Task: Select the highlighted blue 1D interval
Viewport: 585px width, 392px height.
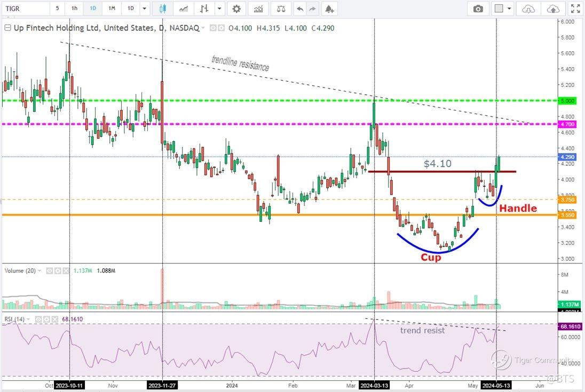Action: click(x=93, y=8)
